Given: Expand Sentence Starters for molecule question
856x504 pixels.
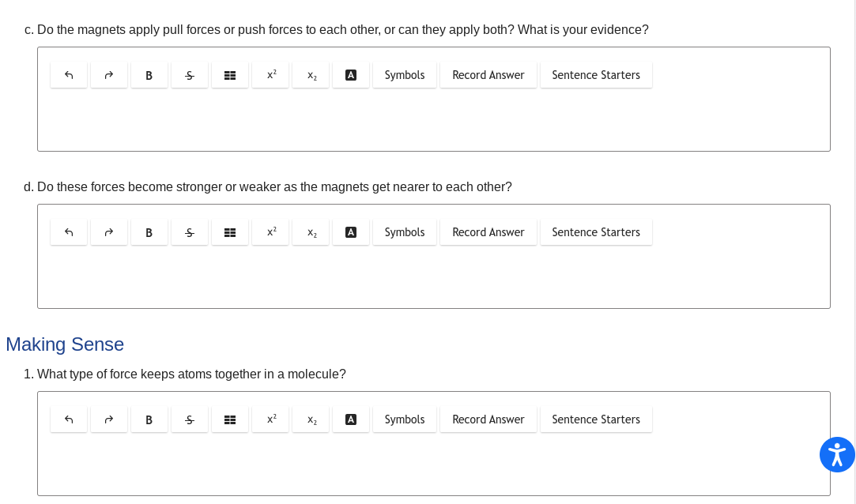Looking at the screenshot, I should click(596, 419).
